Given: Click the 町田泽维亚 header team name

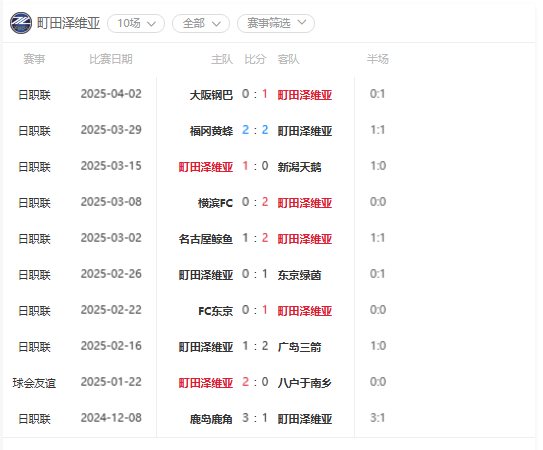Looking at the screenshot, I should tap(68, 23).
